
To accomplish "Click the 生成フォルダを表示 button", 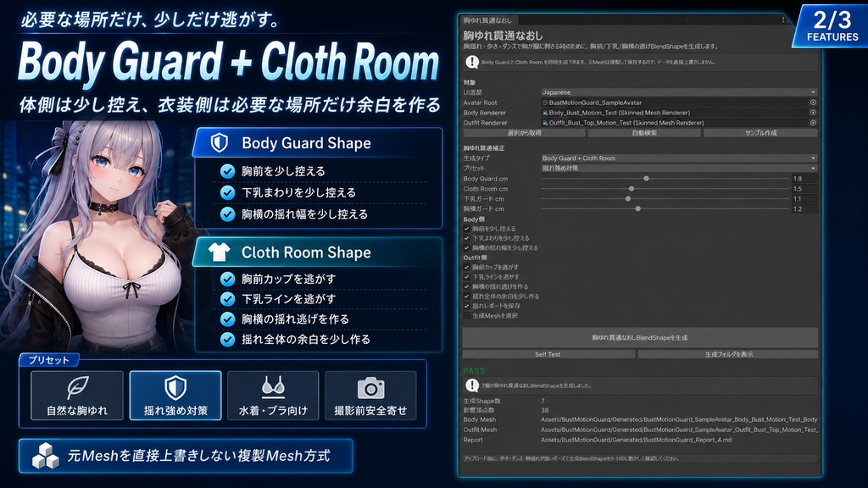I will [728, 354].
